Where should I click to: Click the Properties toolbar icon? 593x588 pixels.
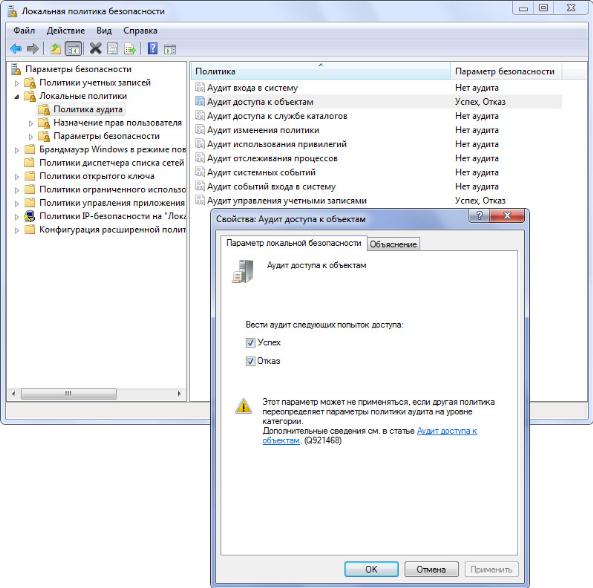click(x=113, y=49)
